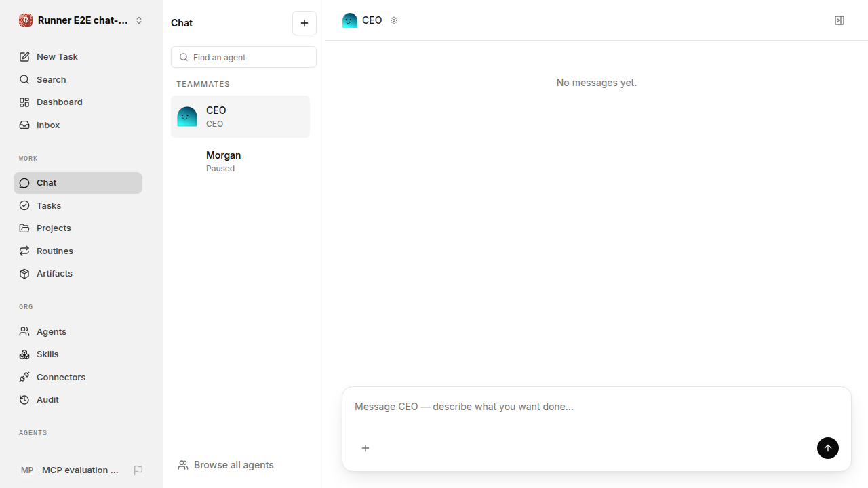The image size is (868, 488).
Task: Open CEO settings gear in header
Action: (x=394, y=20)
